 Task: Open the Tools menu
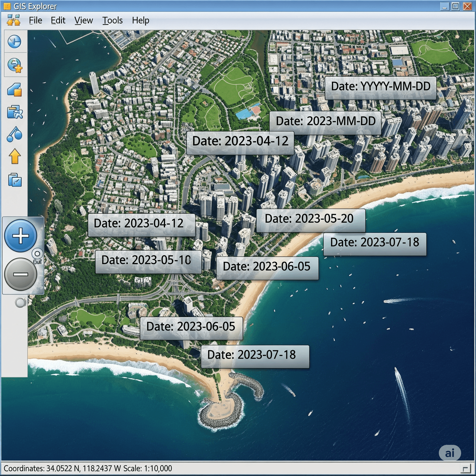pyautogui.click(x=112, y=20)
